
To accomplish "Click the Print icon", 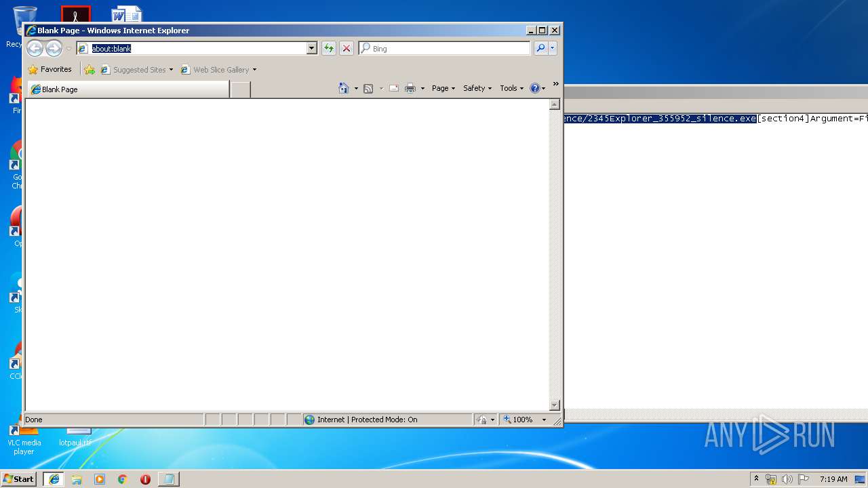I will click(410, 88).
